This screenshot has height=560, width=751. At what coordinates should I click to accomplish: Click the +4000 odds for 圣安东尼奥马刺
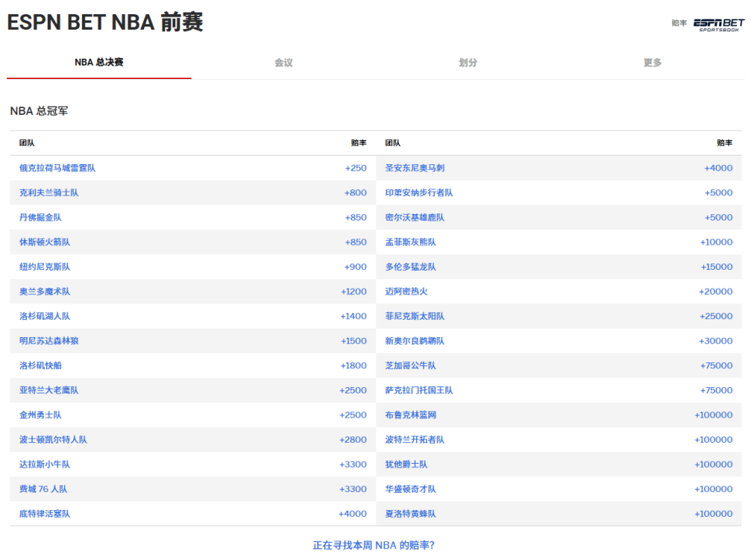(x=718, y=168)
